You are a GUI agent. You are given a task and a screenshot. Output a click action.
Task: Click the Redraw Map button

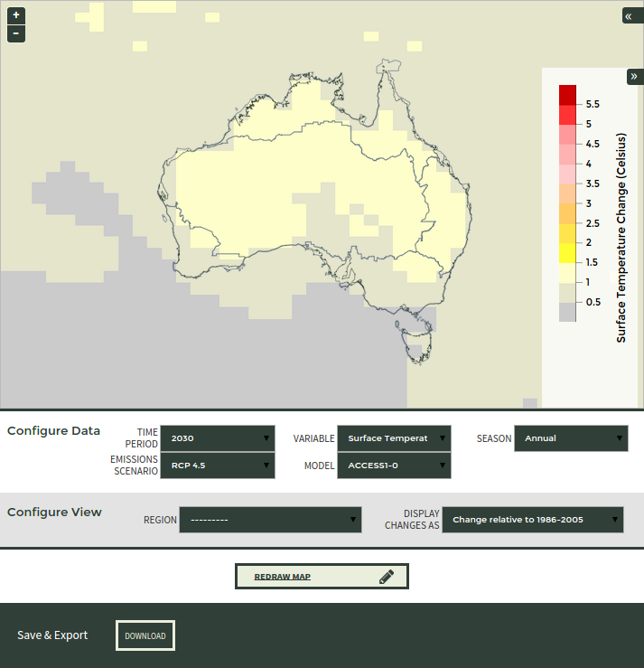point(322,577)
